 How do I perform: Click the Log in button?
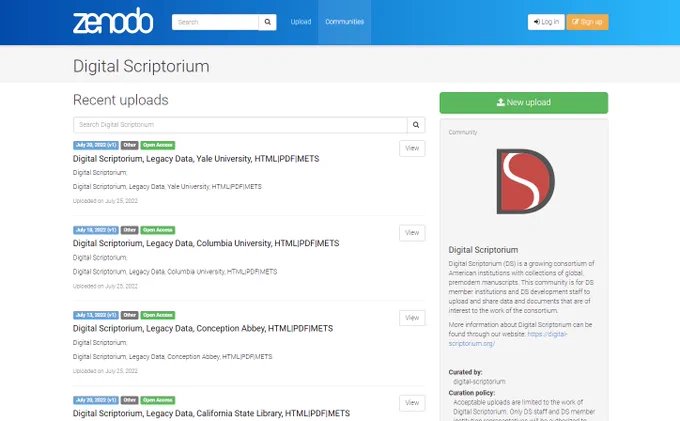coord(546,22)
